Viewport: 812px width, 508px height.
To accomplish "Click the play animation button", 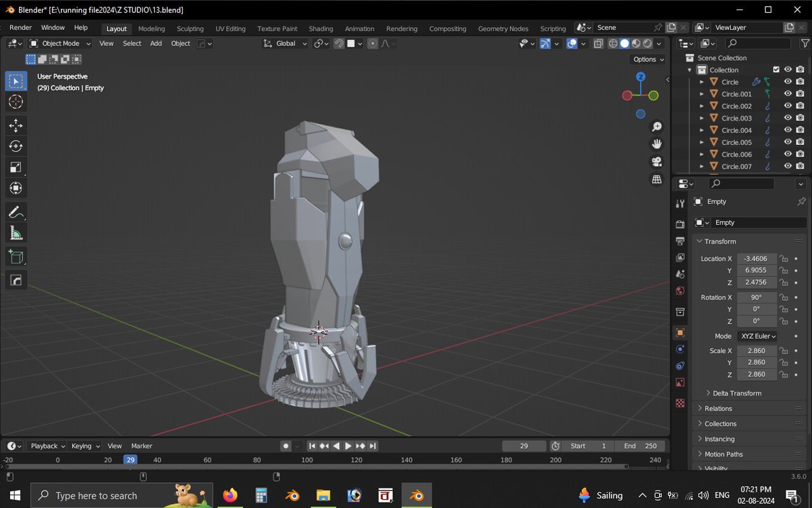I will click(348, 446).
